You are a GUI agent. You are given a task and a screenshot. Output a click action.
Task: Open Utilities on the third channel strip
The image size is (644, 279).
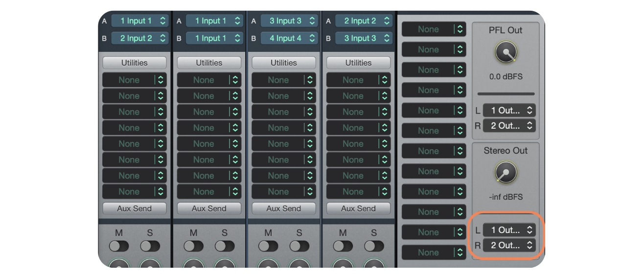[x=284, y=63]
